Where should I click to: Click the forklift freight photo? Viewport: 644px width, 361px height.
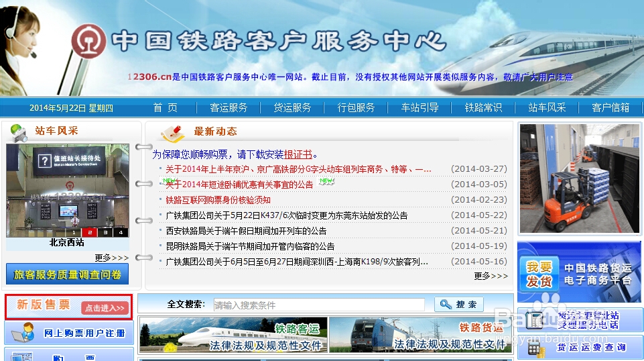click(579, 178)
